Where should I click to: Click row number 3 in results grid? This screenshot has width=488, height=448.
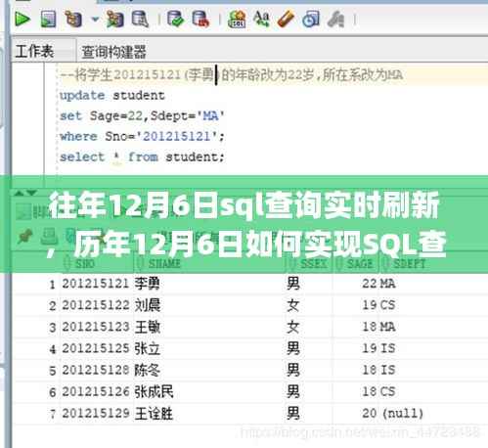pyautogui.click(x=53, y=328)
